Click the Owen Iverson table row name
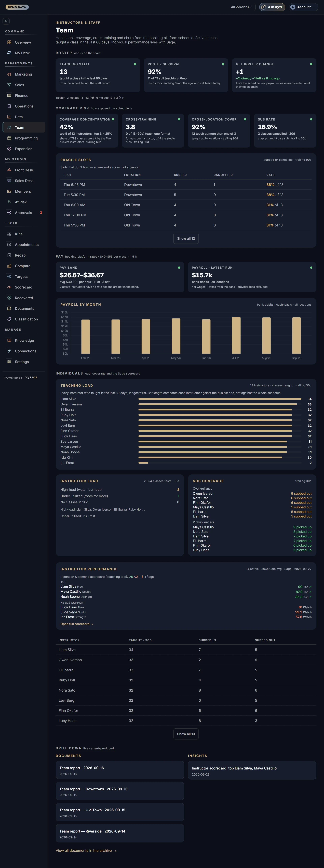 [x=70, y=660]
